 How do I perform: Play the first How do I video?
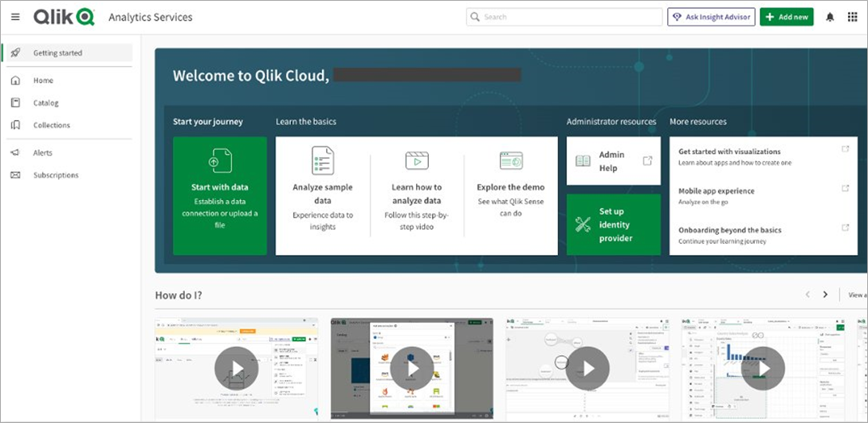[x=237, y=368]
